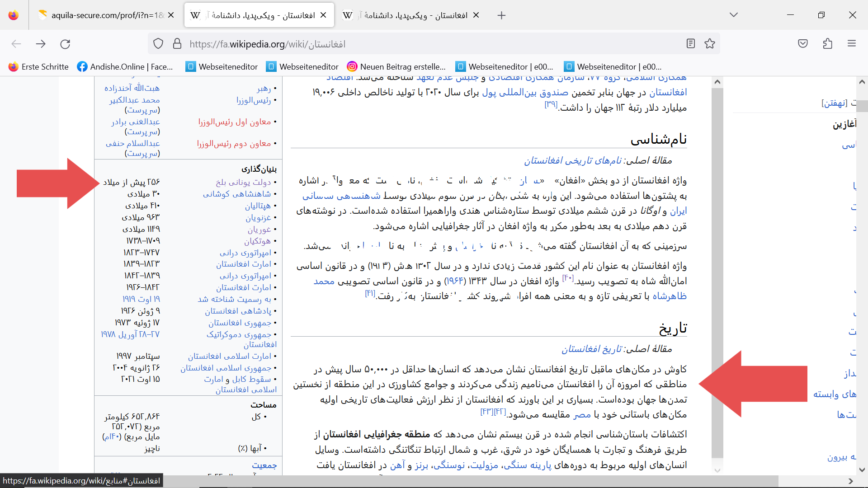
Task: Save page to Pocket
Action: coord(803,44)
